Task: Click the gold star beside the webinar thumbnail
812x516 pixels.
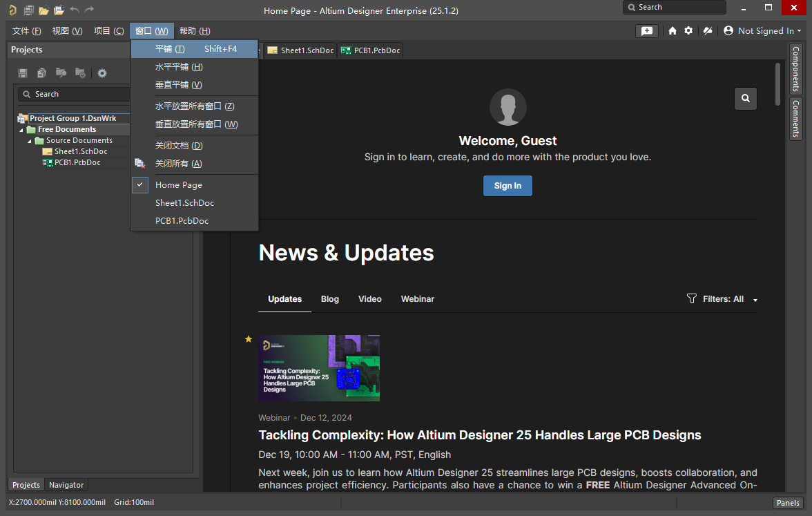Action: point(249,338)
